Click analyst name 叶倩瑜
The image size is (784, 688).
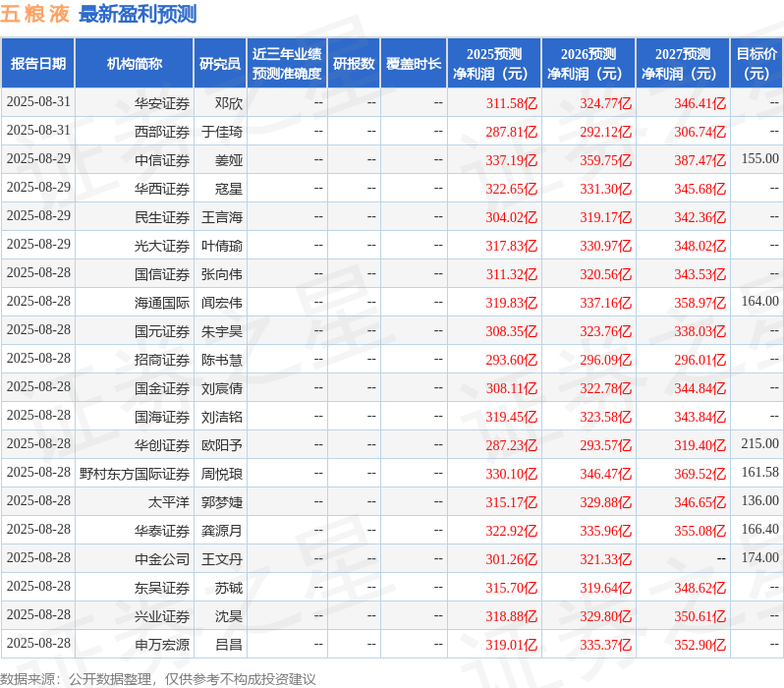(x=222, y=246)
